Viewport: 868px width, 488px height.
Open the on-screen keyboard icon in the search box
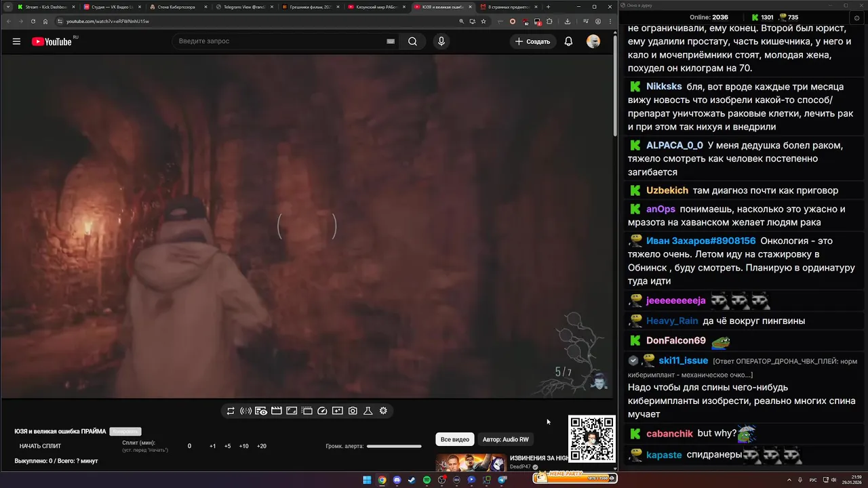click(391, 41)
